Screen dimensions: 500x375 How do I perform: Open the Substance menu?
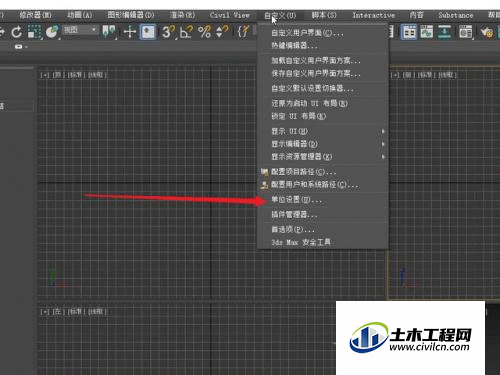[x=456, y=15]
